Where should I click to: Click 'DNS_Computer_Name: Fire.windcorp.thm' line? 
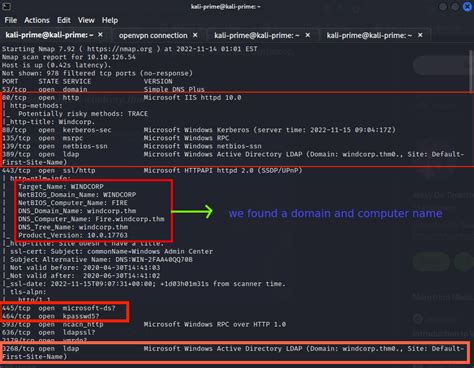click(x=91, y=219)
